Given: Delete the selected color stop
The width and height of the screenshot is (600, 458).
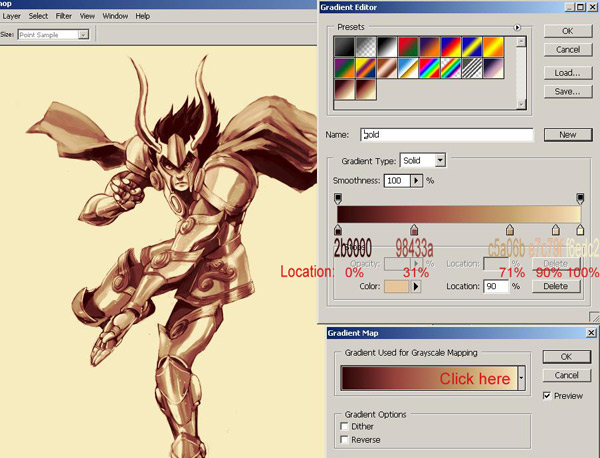Looking at the screenshot, I should [556, 286].
